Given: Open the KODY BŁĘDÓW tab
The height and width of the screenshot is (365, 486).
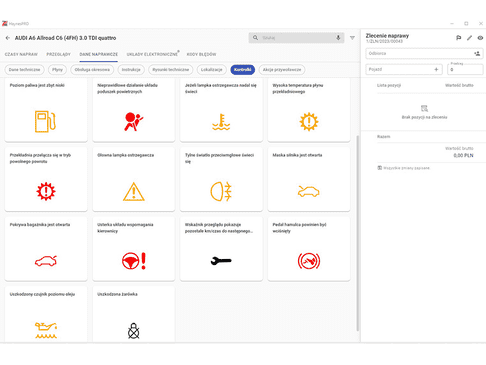Looking at the screenshot, I should pyautogui.click(x=201, y=54).
